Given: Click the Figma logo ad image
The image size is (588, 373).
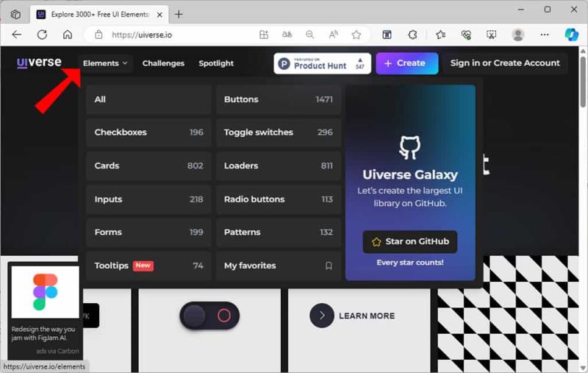Looking at the screenshot, I should click(45, 292).
